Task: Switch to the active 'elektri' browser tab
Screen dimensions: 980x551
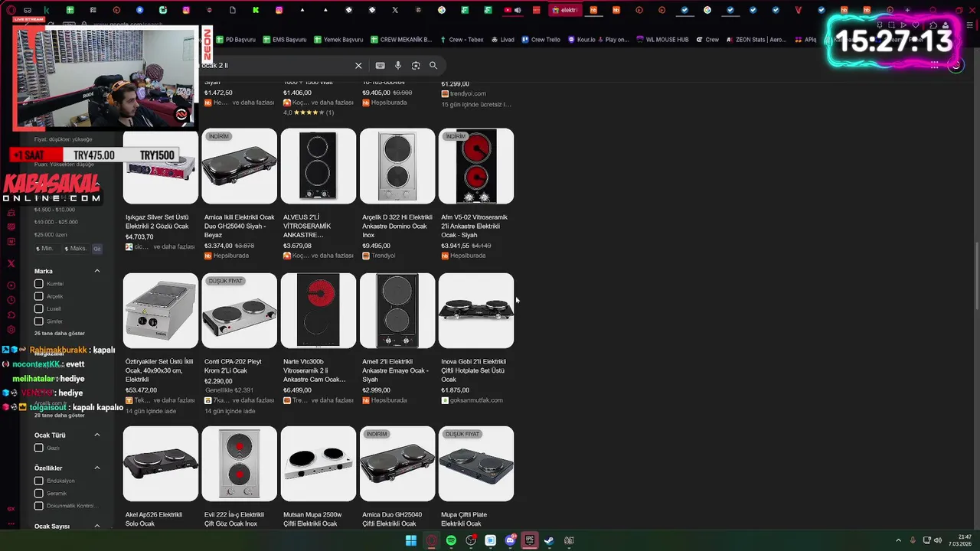Action: pos(564,10)
